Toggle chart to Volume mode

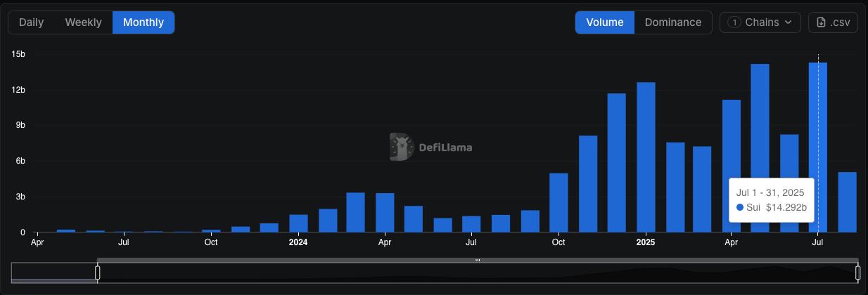(x=604, y=22)
